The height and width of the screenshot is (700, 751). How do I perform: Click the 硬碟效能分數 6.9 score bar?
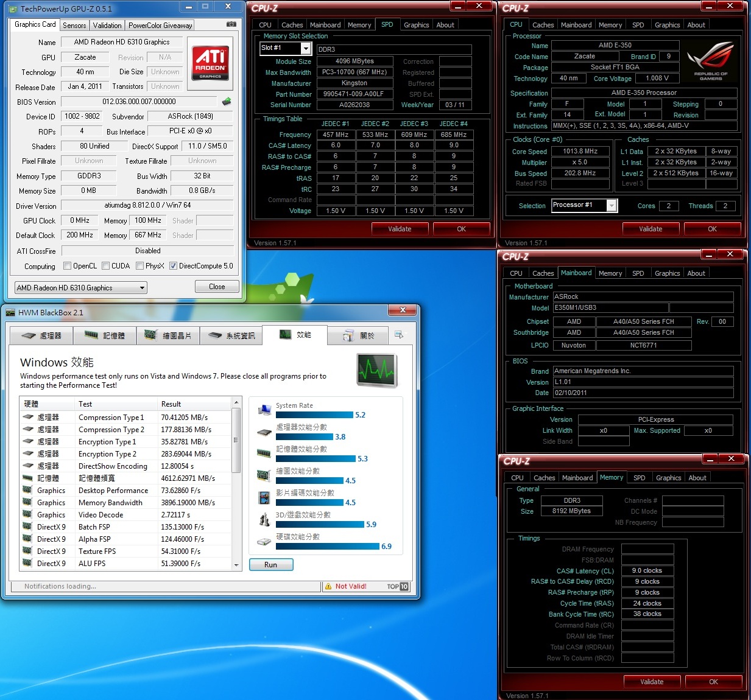point(328,547)
